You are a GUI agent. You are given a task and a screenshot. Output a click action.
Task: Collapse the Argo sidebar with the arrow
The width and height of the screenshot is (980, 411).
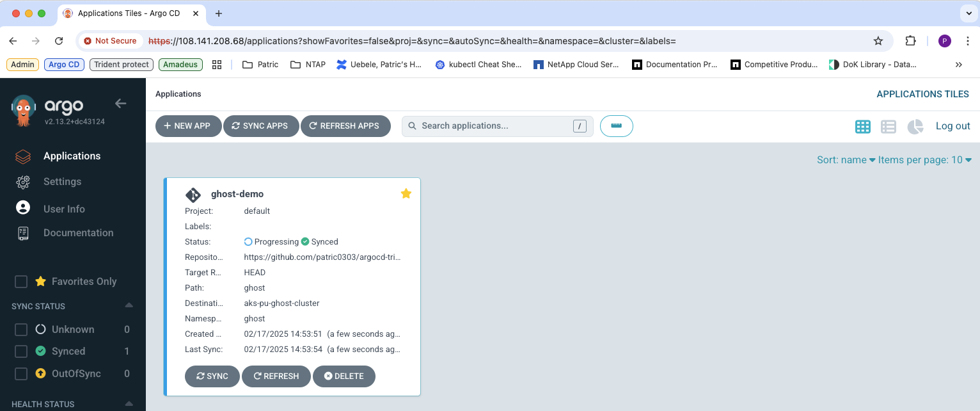[x=120, y=103]
